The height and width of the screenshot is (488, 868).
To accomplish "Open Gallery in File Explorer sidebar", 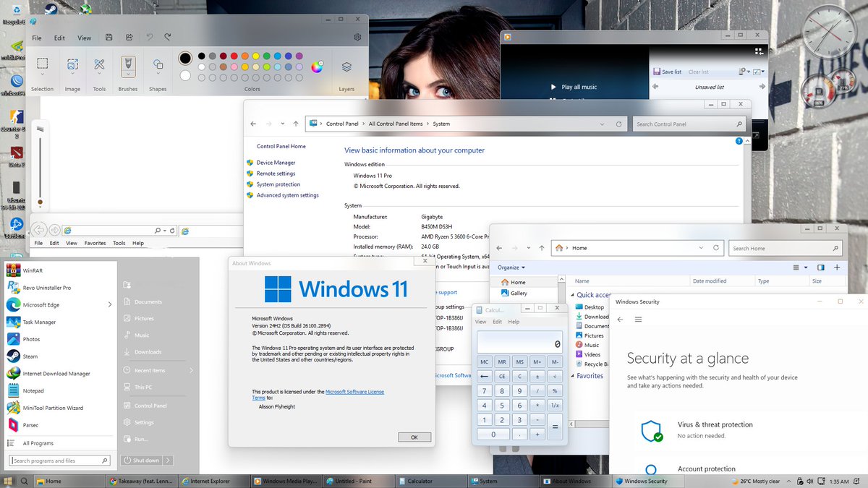I will [518, 293].
